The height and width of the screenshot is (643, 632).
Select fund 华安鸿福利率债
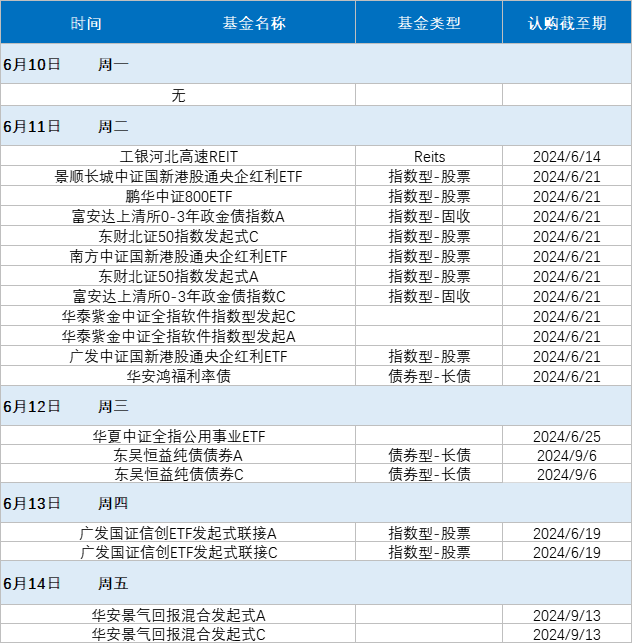pos(178,376)
